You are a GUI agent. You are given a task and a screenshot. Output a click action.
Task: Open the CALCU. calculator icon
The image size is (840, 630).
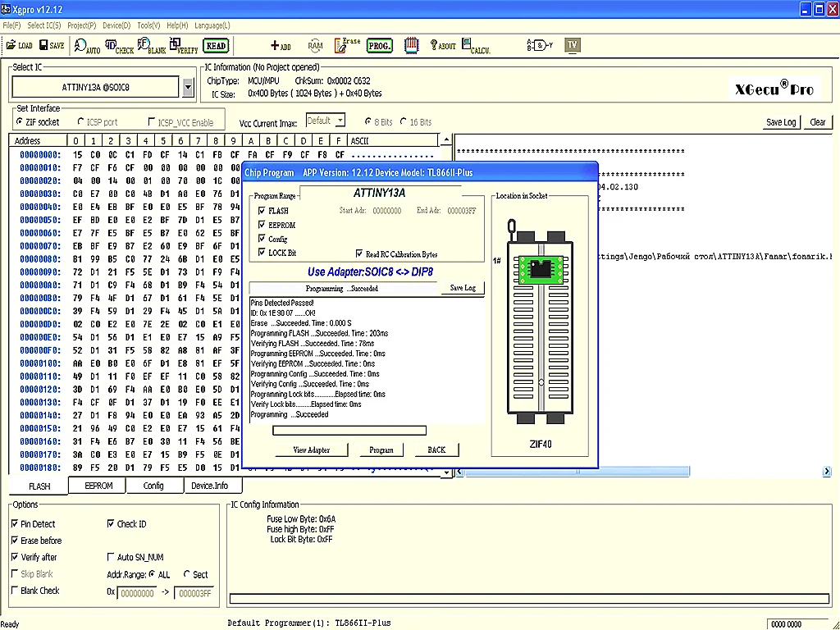coord(476,46)
